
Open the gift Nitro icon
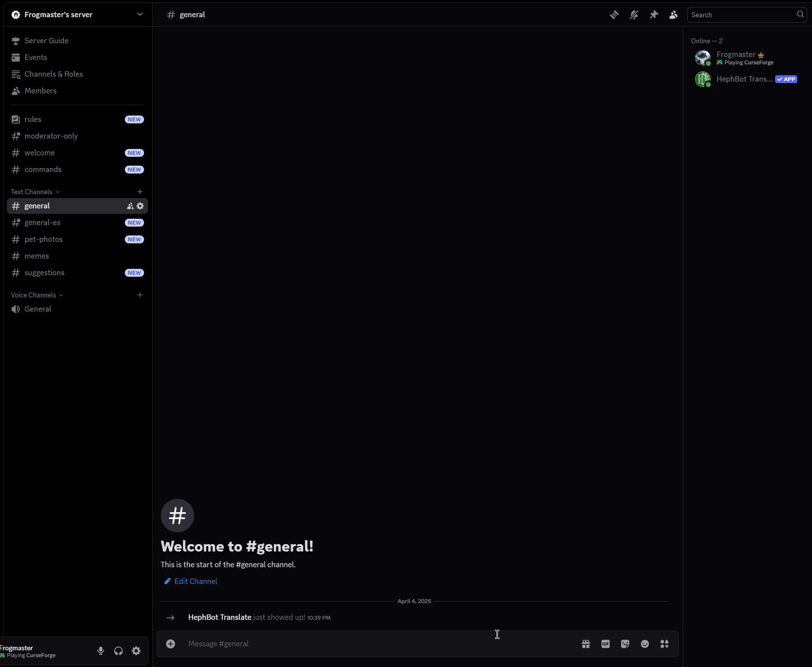tap(585, 644)
